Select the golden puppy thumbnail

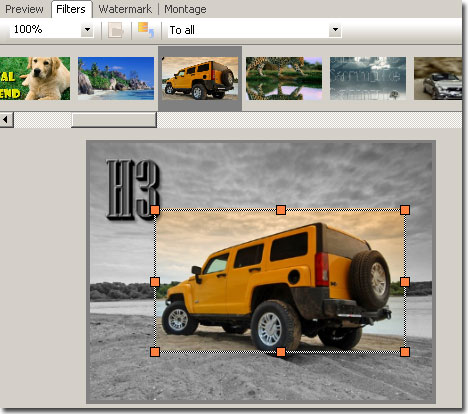coord(35,78)
